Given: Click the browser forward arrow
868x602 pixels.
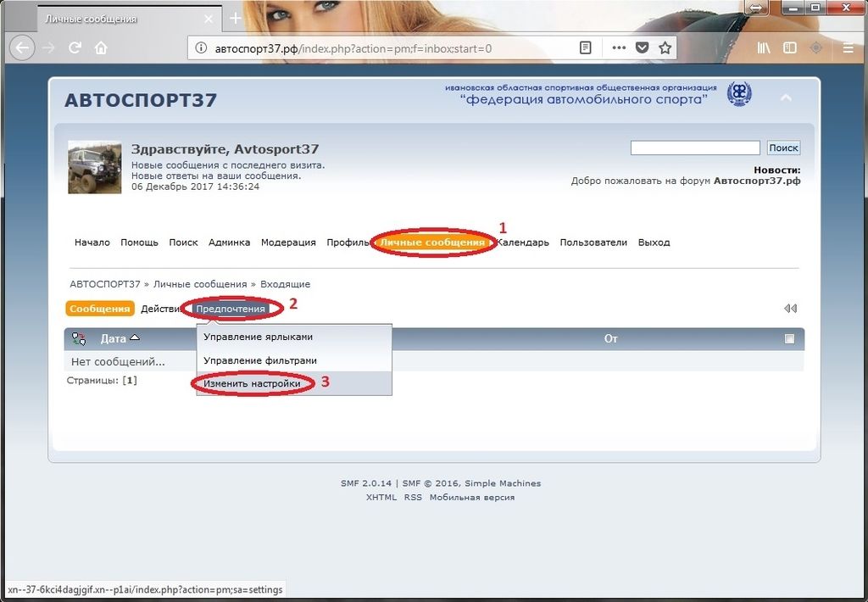Looking at the screenshot, I should coord(49,48).
